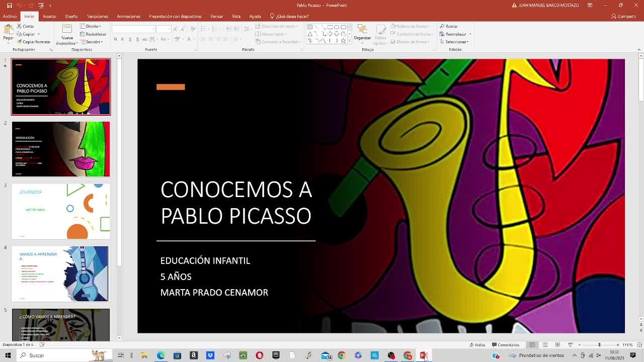The height and width of the screenshot is (362, 644).
Task: Click the 114% zoom level
Action: [627, 345]
